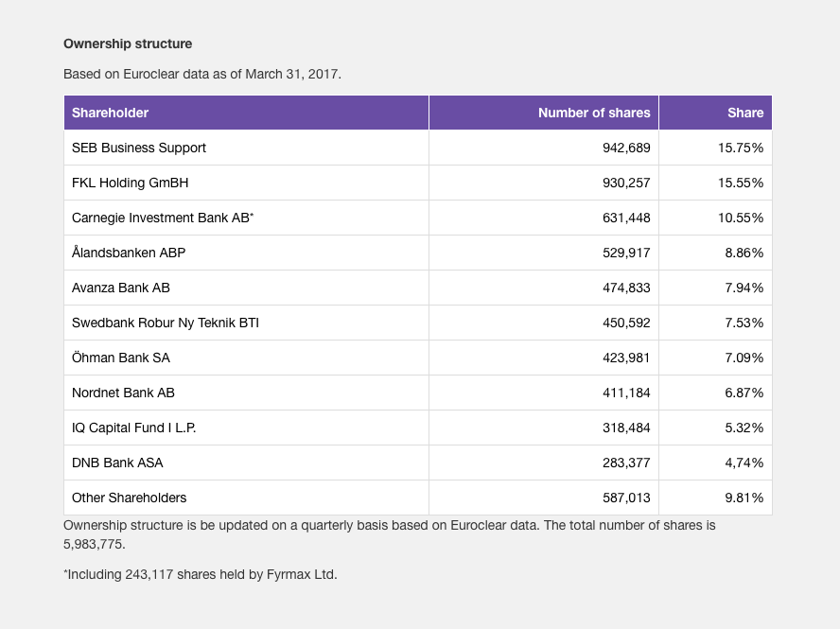
Task: Click the 7.53% share cell
Action: pos(716,323)
